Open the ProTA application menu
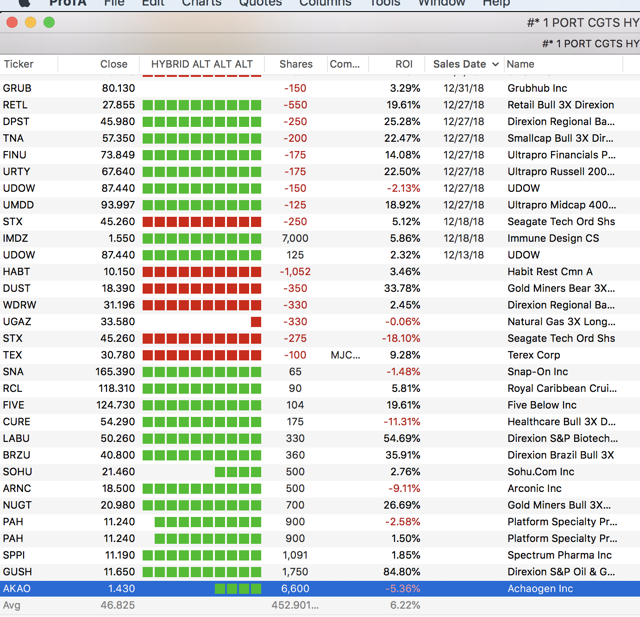This screenshot has height=617, width=640. pos(68,2)
